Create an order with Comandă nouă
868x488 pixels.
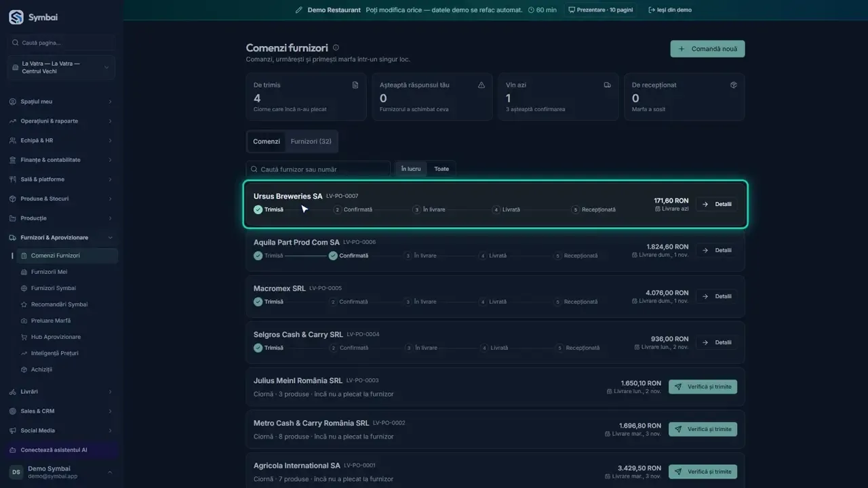click(x=707, y=49)
